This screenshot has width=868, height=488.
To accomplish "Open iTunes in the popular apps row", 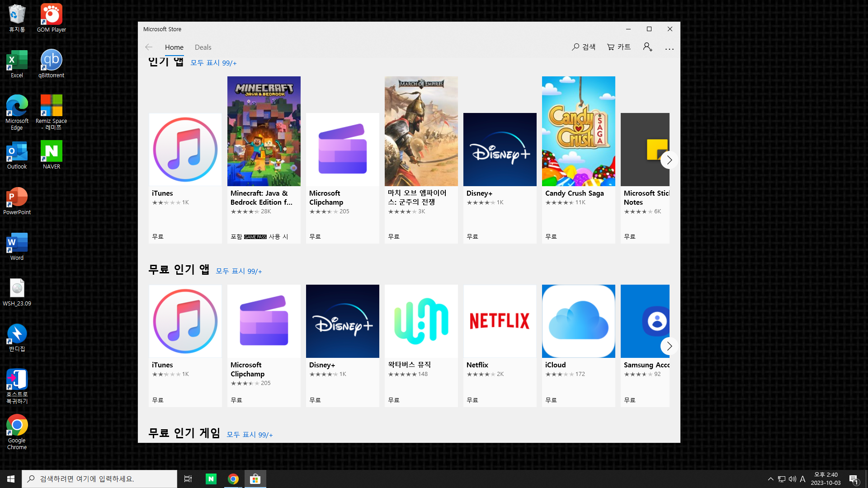I will click(185, 178).
